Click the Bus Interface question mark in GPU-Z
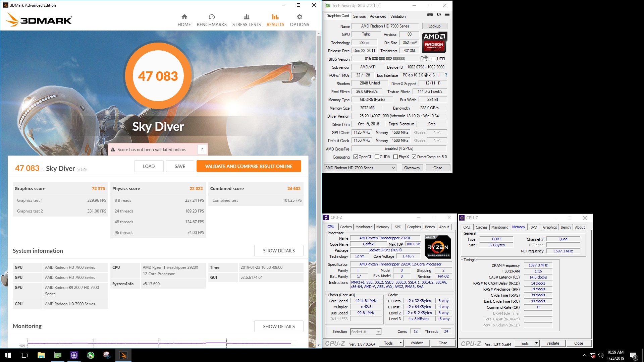The width and height of the screenshot is (644, 362). pos(446,75)
